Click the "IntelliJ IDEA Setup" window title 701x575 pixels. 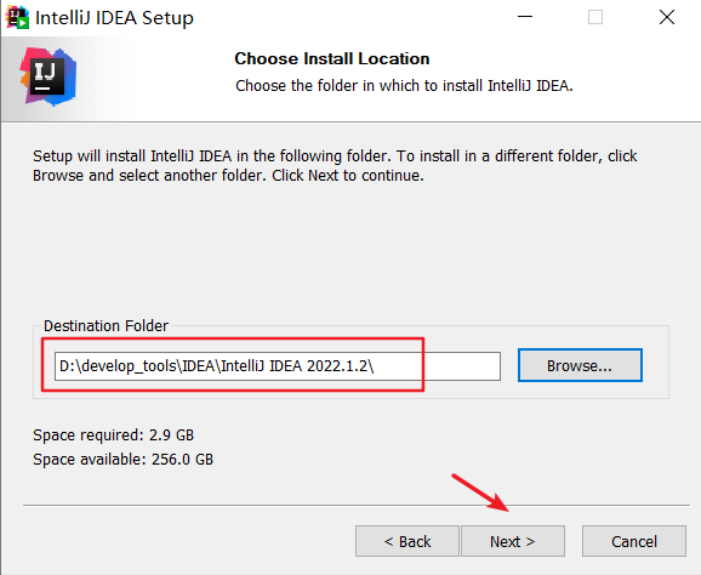114,18
